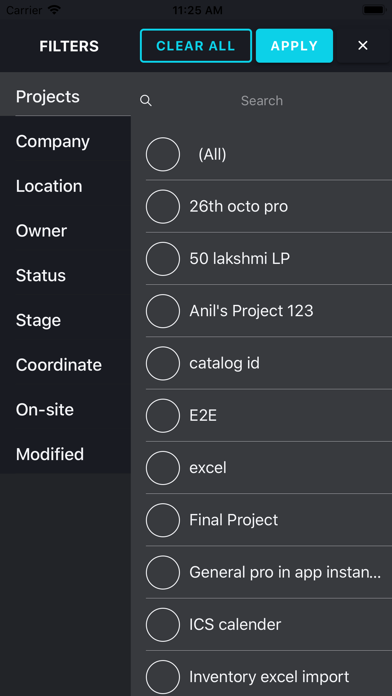The width and height of the screenshot is (392, 696).
Task: Switch to the Location filter tab
Action: point(65,186)
